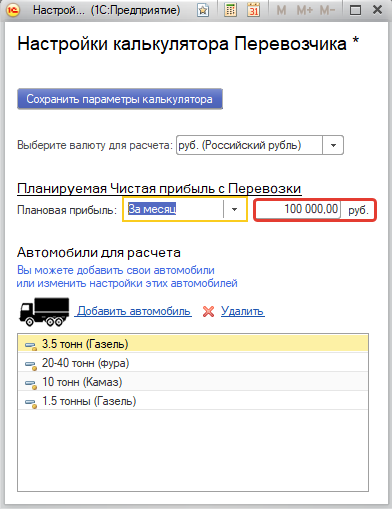The height and width of the screenshot is (509, 392).
Task: Click the red X delete icon
Action: pyautogui.click(x=209, y=311)
